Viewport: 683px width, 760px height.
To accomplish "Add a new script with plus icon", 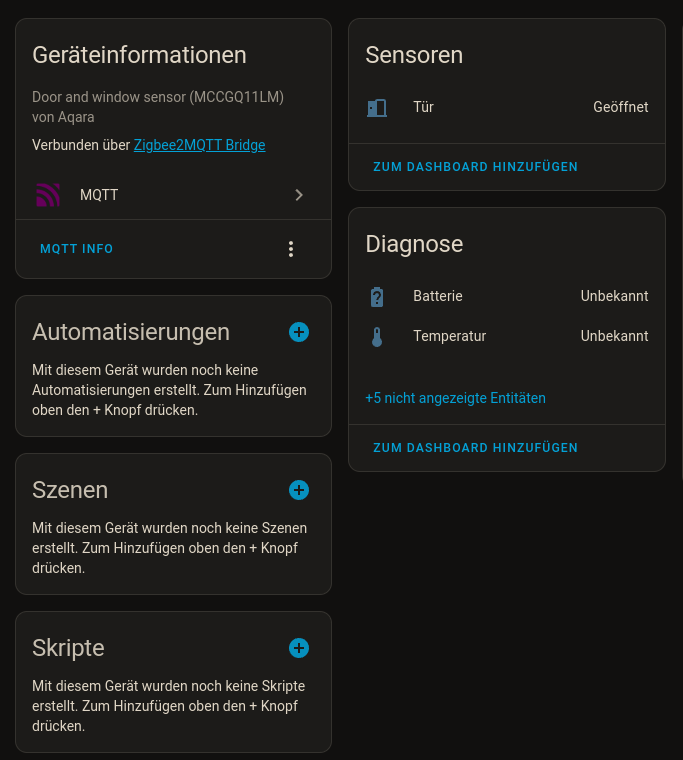I will (x=299, y=648).
